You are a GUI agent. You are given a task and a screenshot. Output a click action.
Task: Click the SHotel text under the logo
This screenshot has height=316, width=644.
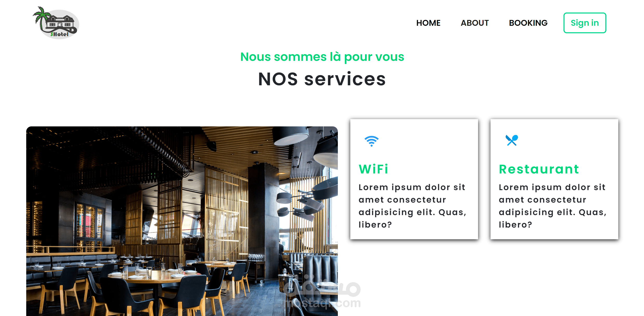(59, 34)
